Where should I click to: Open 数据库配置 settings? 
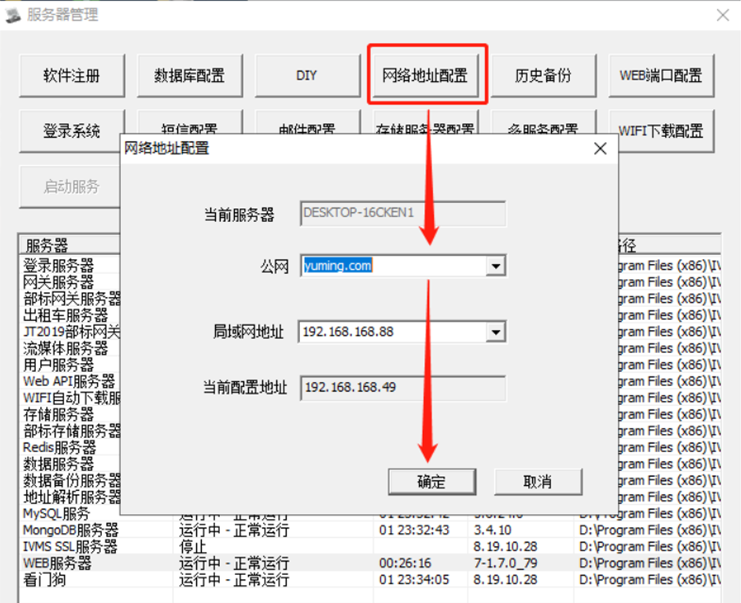pyautogui.click(x=190, y=76)
